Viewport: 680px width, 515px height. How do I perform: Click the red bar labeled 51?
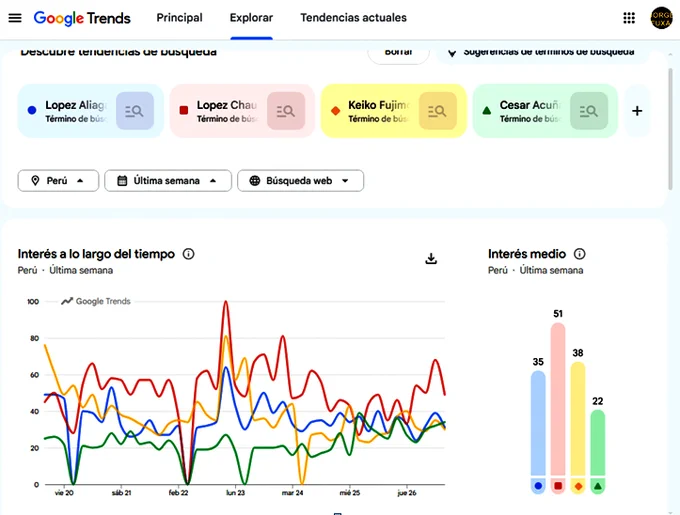(558, 399)
